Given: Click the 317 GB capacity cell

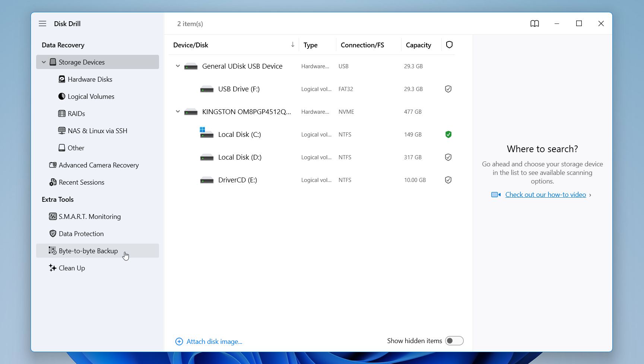Looking at the screenshot, I should [x=413, y=157].
